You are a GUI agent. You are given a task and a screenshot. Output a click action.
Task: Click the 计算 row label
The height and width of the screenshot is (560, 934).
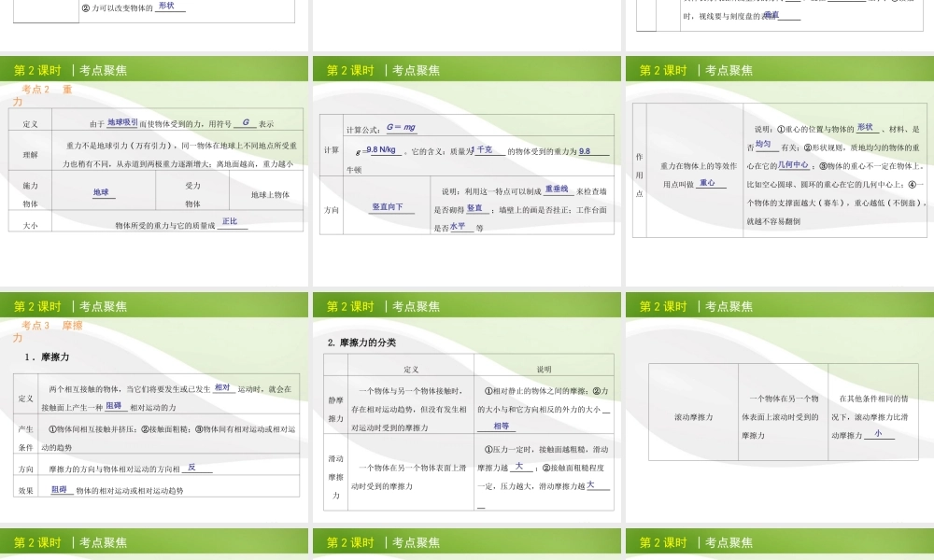coord(332,150)
